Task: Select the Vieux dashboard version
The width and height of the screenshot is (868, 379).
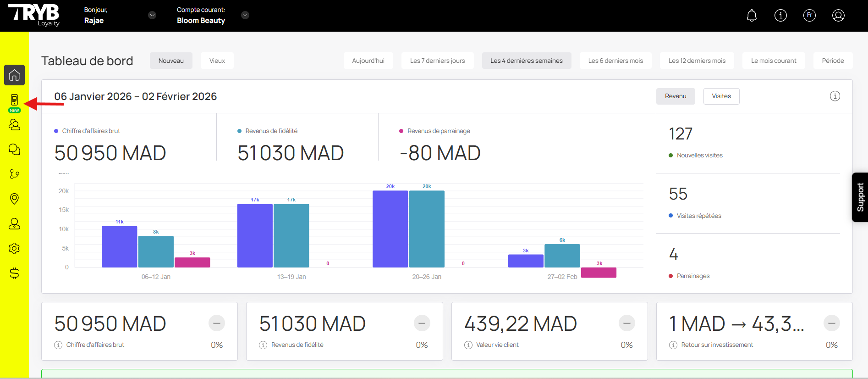Action: [x=217, y=61]
